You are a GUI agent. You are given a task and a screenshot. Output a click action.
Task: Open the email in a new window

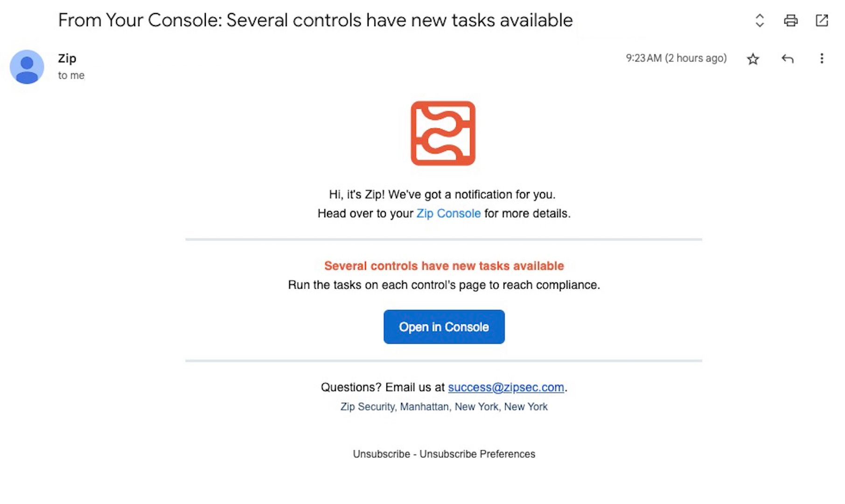pyautogui.click(x=822, y=21)
